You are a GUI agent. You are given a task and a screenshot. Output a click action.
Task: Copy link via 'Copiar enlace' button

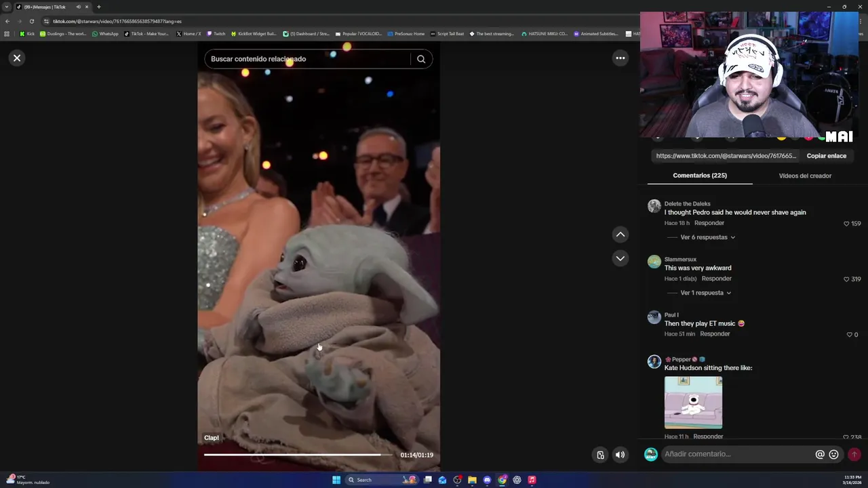(826, 156)
